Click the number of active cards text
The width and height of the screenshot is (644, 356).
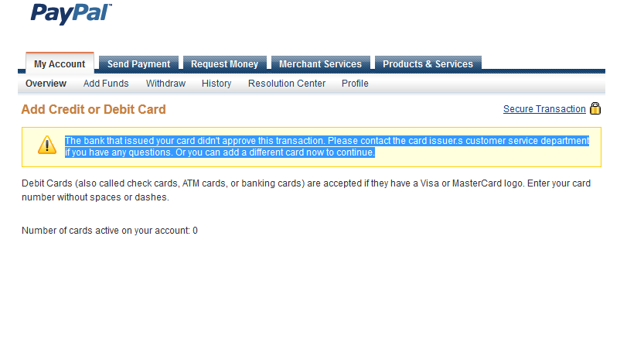tap(110, 231)
